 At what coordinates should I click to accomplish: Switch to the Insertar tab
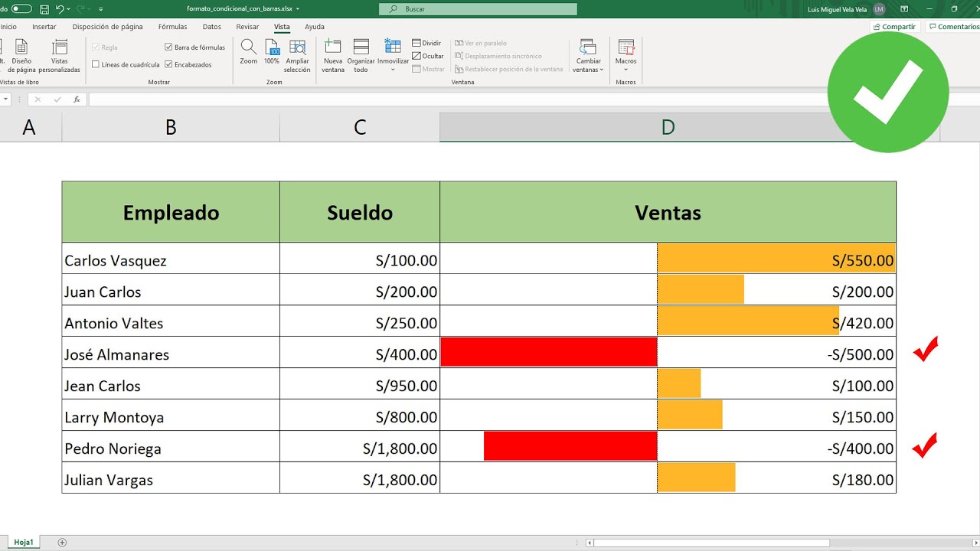pyautogui.click(x=44, y=27)
